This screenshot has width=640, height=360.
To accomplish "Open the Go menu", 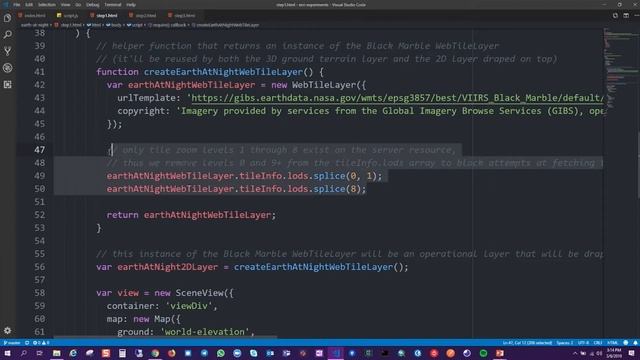I will (78, 5).
